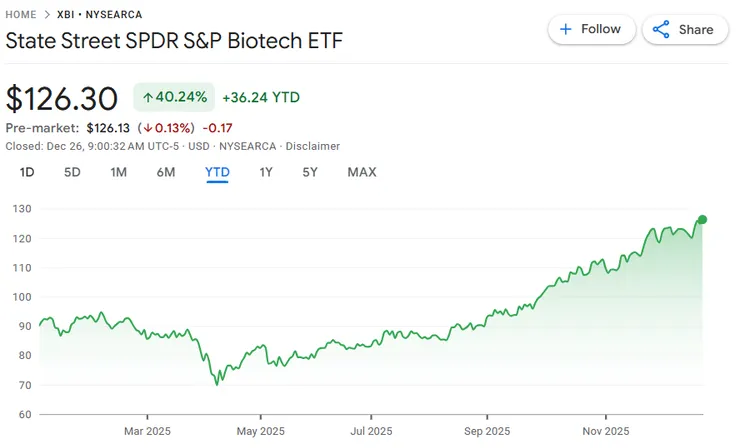Select the 6M time range
740x448 pixels.
[x=166, y=172]
